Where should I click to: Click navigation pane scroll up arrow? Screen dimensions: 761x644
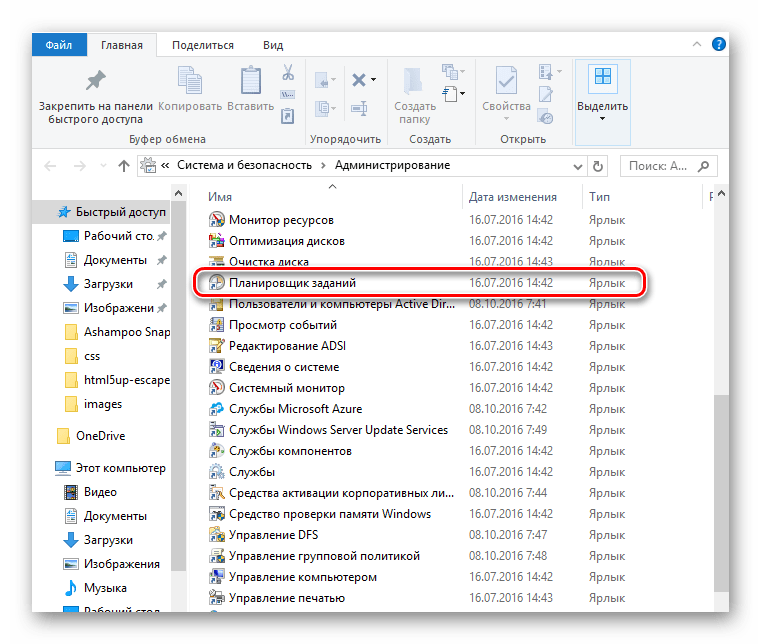click(x=178, y=194)
